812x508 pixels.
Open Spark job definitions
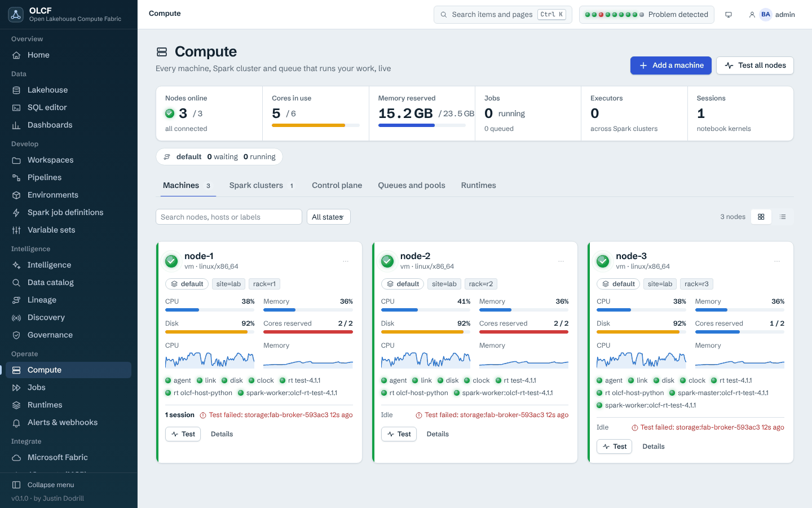click(x=68, y=212)
